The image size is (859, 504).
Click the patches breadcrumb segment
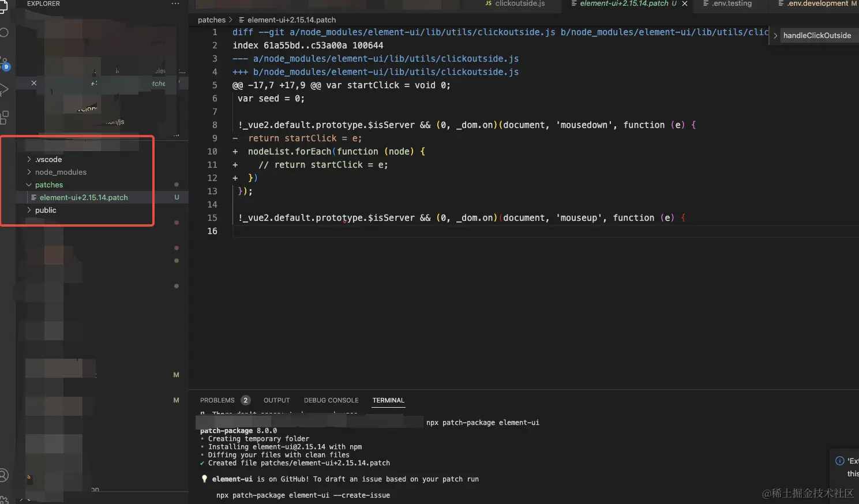(x=212, y=20)
